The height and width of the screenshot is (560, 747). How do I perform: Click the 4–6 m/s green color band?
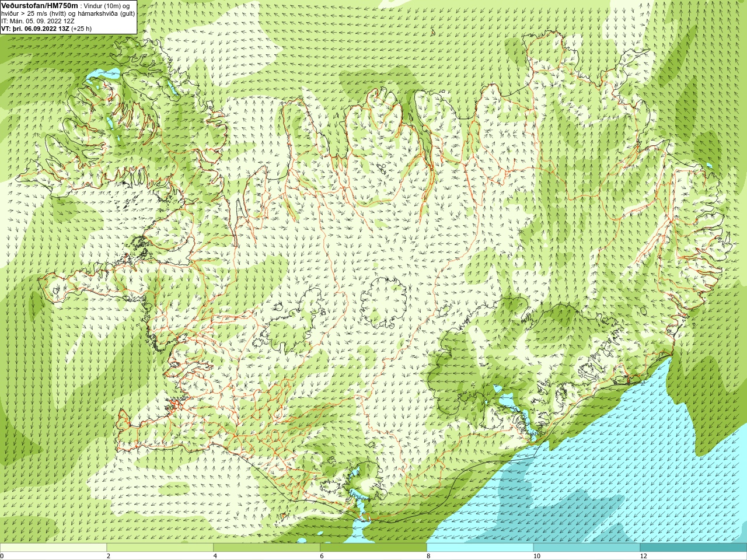tap(267, 548)
